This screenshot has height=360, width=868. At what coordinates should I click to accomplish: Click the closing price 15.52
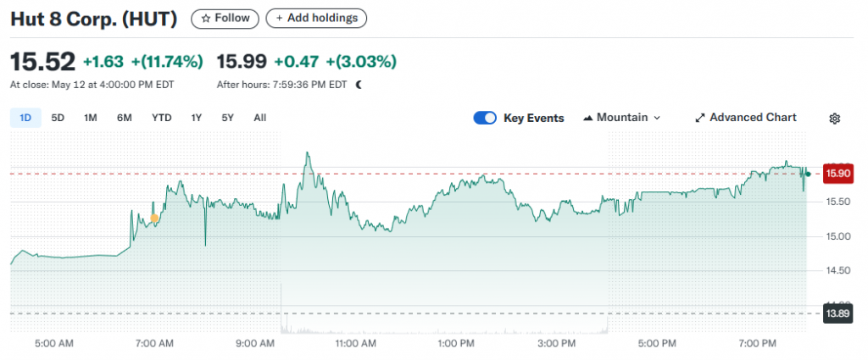[42, 61]
